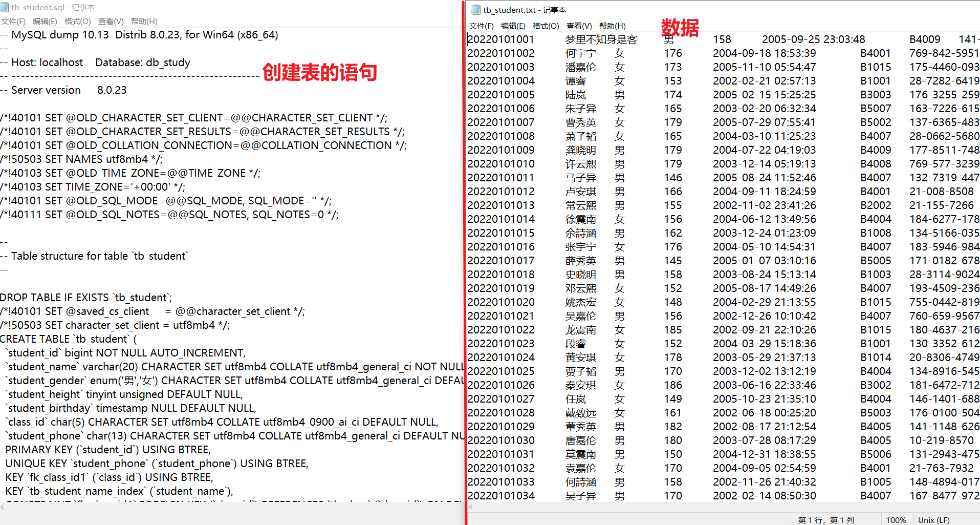Viewport: 980px width, 525px height.
Task: Click student name 何宇宁 in row 20220101002
Action: point(580,53)
